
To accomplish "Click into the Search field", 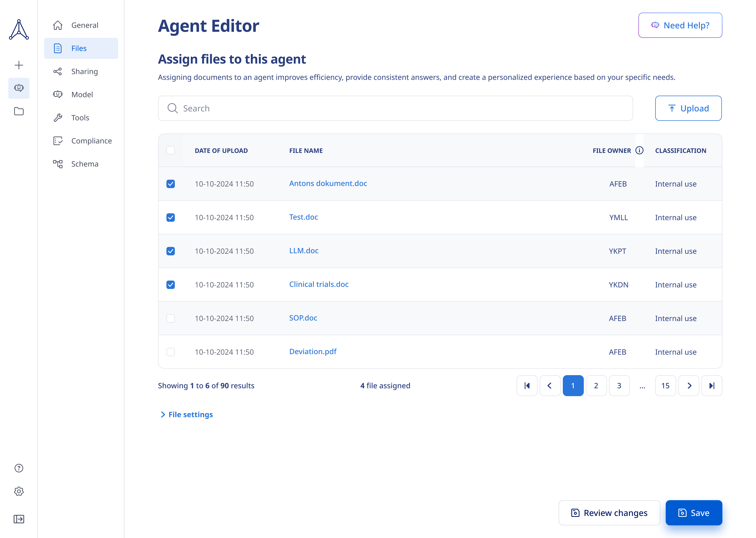I will 396,108.
